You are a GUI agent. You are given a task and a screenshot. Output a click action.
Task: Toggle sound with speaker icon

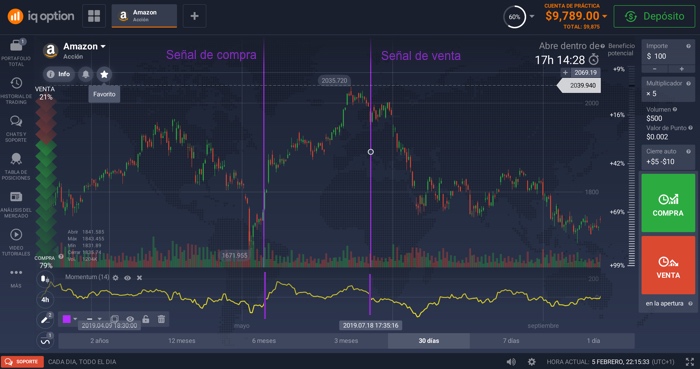(x=511, y=362)
